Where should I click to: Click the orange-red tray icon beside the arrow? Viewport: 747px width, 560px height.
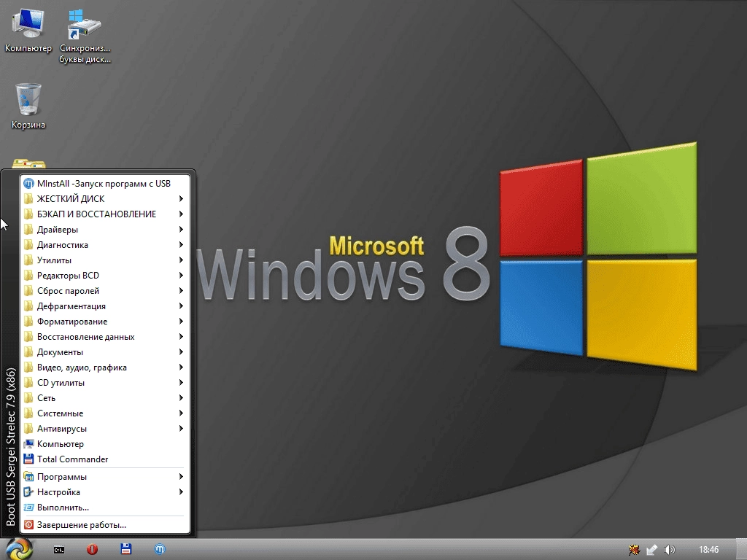(x=634, y=550)
